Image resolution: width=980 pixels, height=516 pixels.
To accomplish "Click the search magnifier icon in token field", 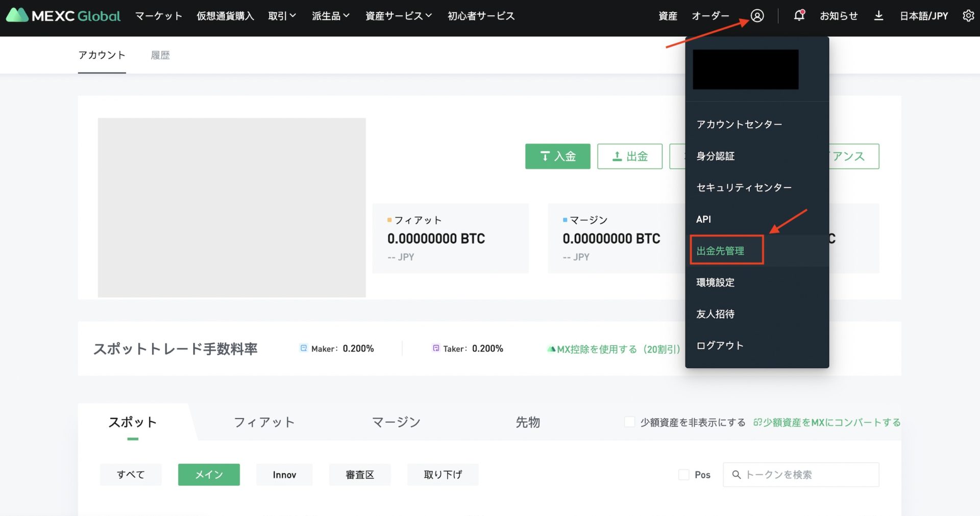I will click(x=736, y=475).
